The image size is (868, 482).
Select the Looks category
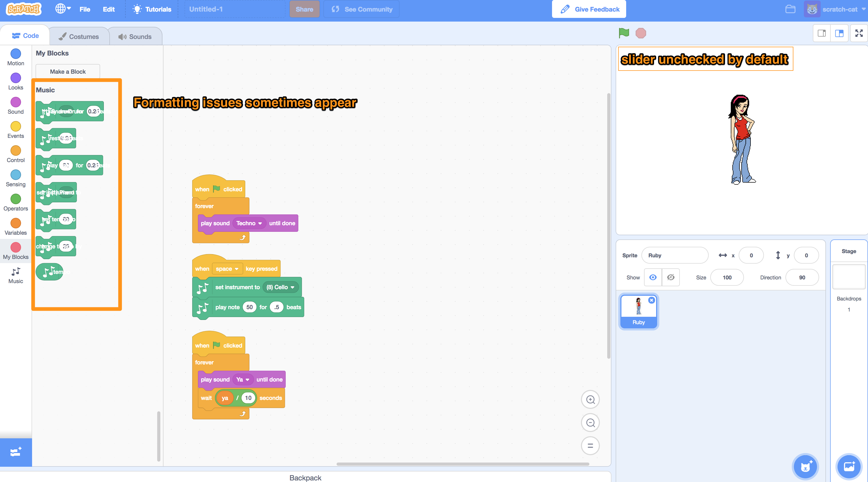click(16, 82)
